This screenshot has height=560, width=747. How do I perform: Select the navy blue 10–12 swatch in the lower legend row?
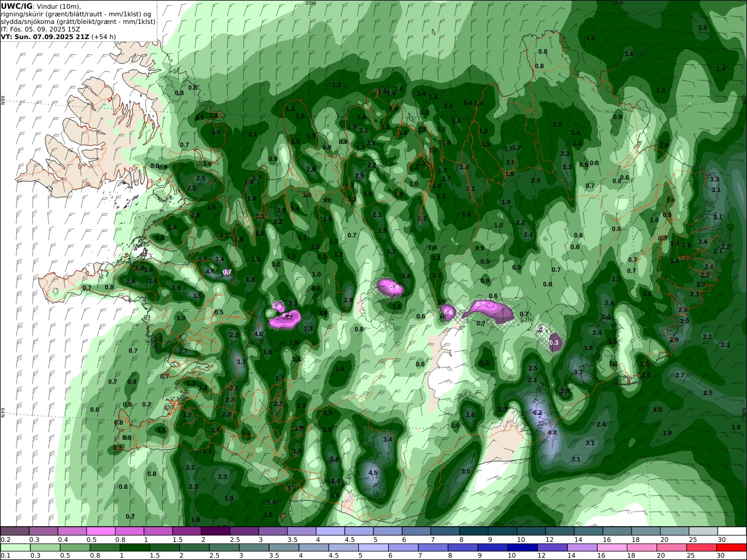(x=522, y=548)
